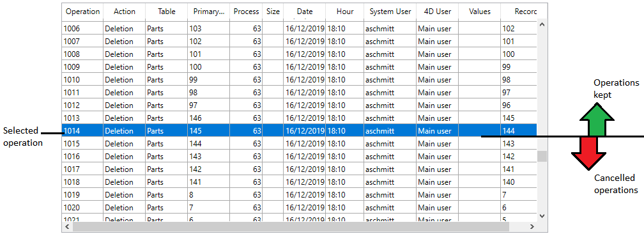Viewport: 644px width, 234px height.
Task: Click the Table column header
Action: [167, 12]
